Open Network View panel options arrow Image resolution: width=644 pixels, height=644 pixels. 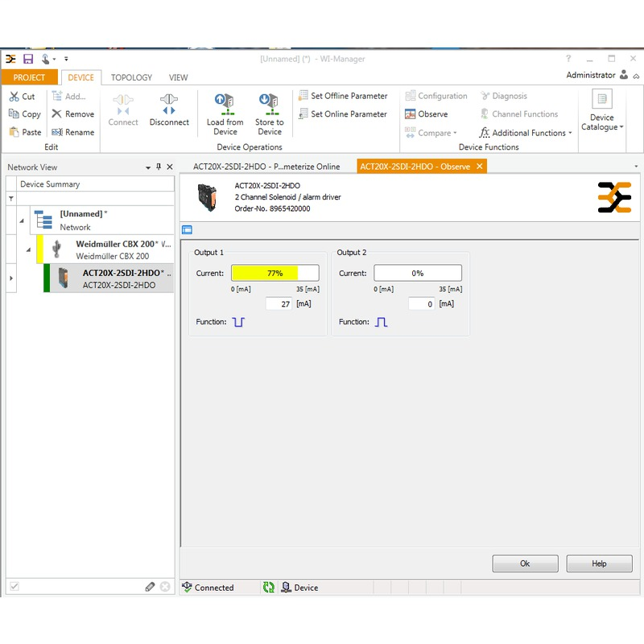148,167
